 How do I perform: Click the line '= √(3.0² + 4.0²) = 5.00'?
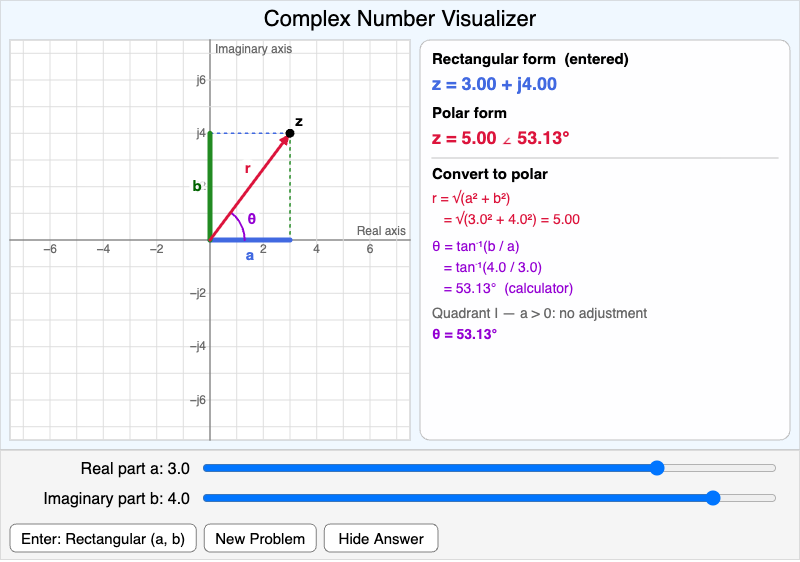tap(512, 220)
